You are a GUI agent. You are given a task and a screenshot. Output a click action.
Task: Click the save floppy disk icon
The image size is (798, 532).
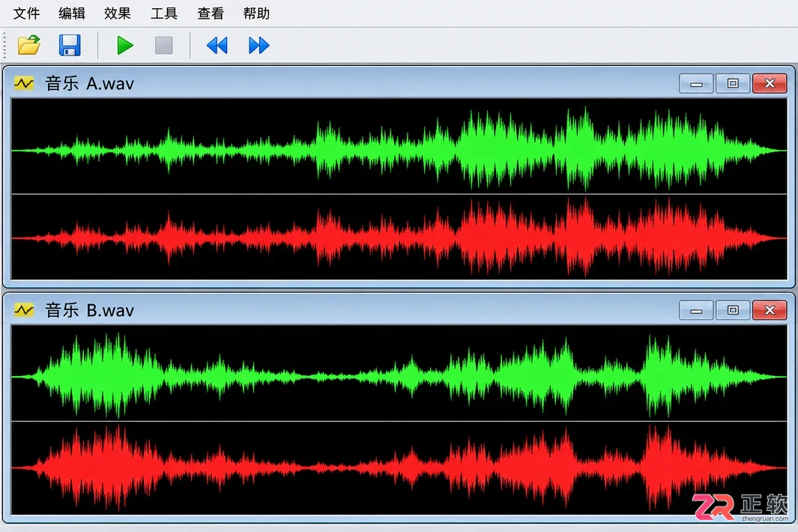click(70, 45)
